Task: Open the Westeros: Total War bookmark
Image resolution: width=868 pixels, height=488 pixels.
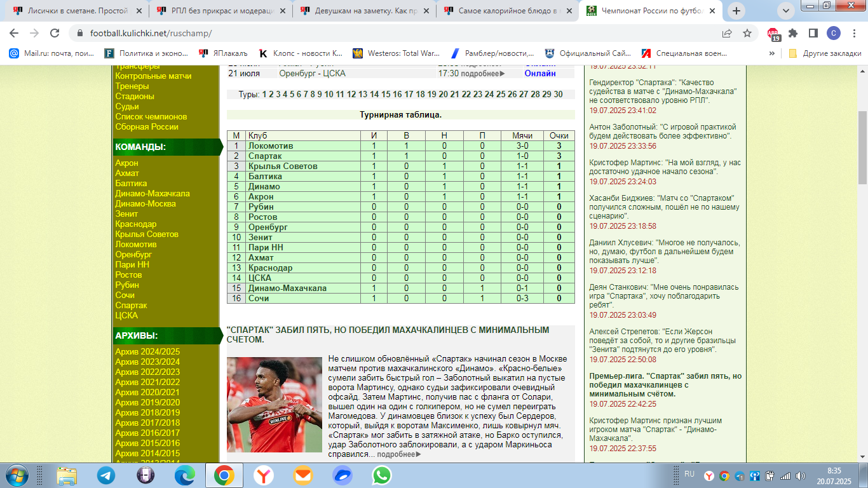Action: coord(397,53)
